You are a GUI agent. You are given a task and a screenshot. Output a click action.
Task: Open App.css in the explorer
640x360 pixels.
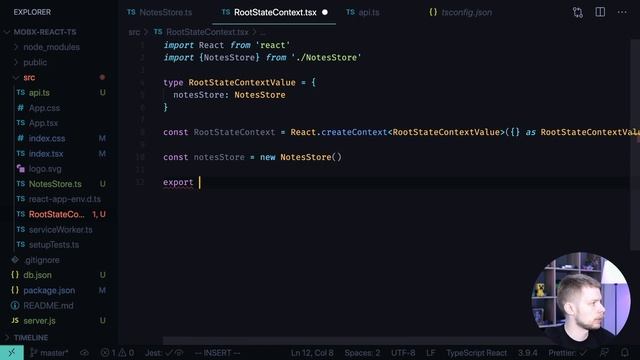[44, 108]
